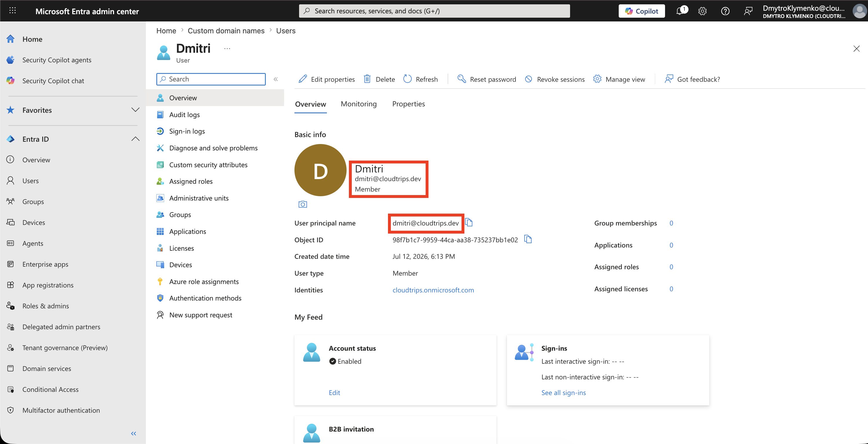Screen dimensions: 868x444
Task: Click Delete in user toolbar
Action: click(x=379, y=79)
